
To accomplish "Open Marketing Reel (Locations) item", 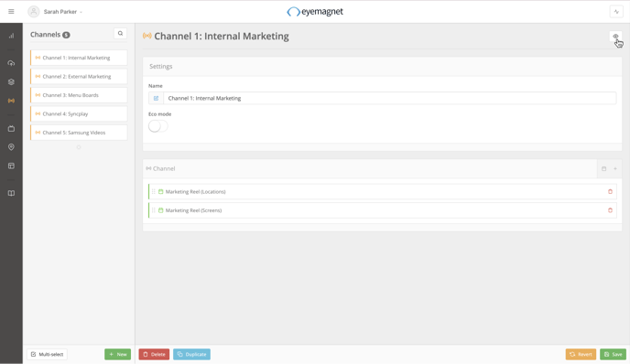I will coord(383,192).
